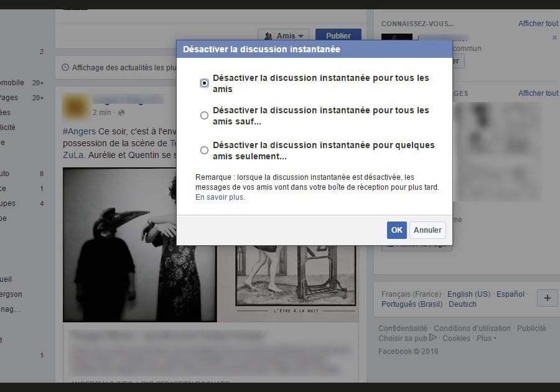This screenshot has width=560, height=392.
Task: Open the #Angers hashtag in the post
Action: click(x=79, y=131)
